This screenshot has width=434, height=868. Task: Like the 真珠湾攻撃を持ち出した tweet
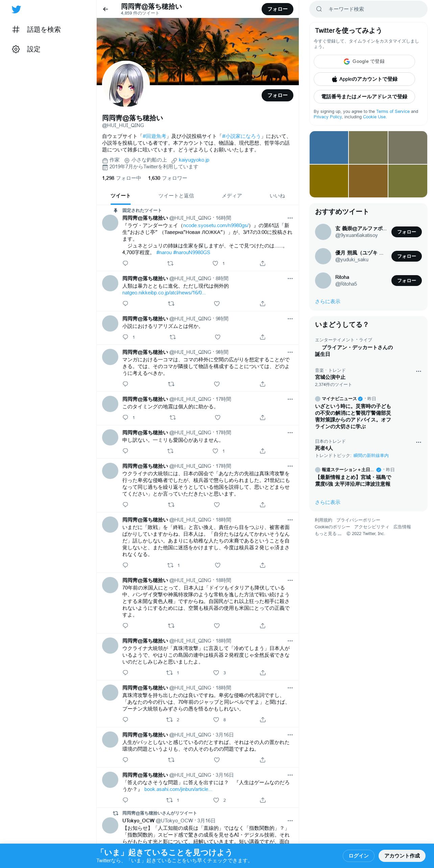(x=216, y=720)
